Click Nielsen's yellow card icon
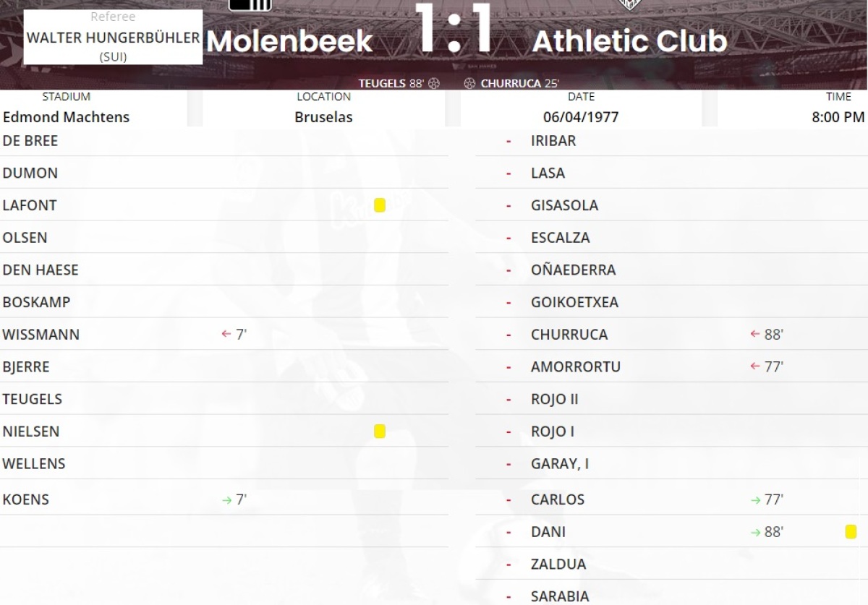This screenshot has height=605, width=868. click(380, 432)
